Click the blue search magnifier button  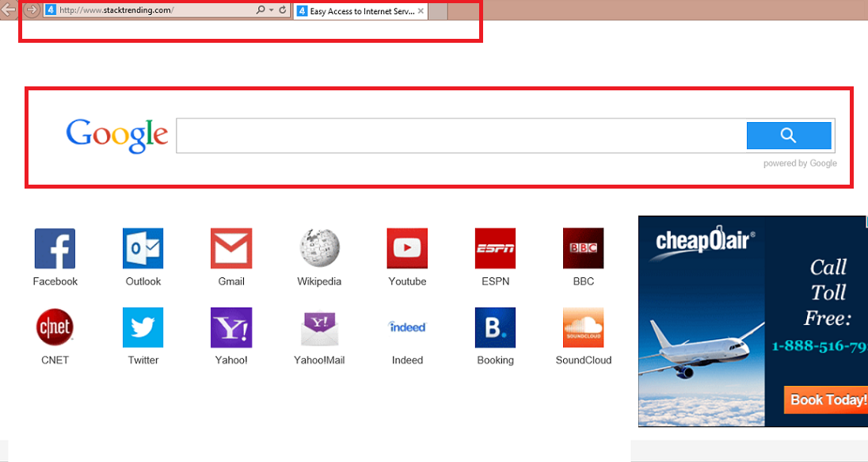point(788,136)
